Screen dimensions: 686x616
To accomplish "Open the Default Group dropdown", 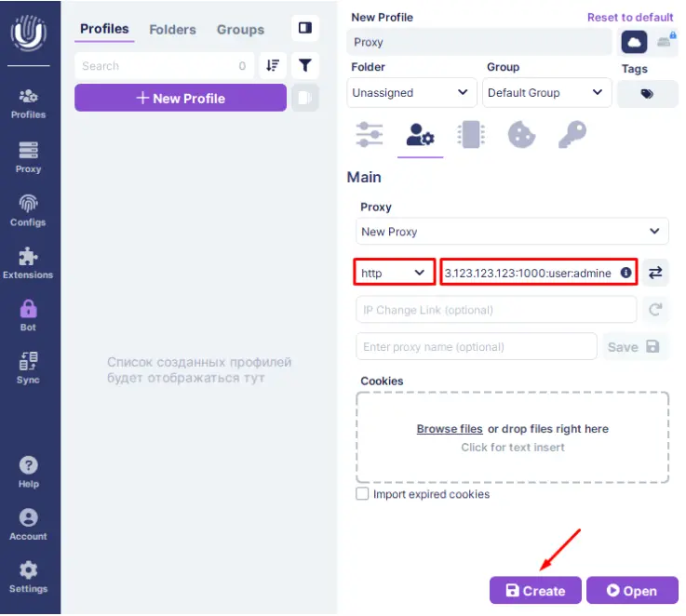I will tap(546, 93).
